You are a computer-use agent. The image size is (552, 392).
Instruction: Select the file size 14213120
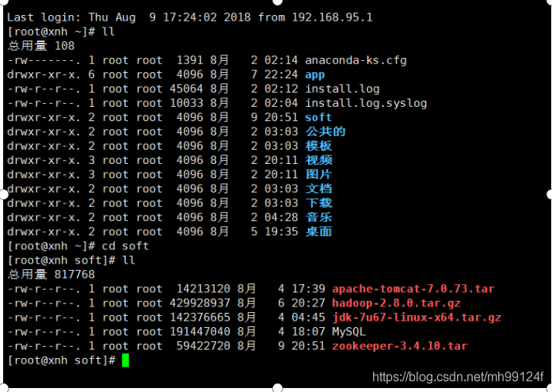(x=203, y=289)
